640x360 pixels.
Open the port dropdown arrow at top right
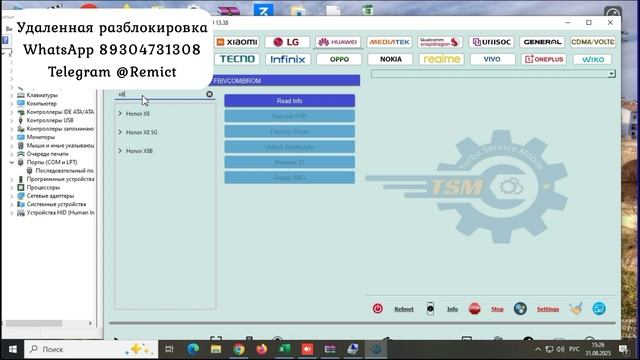coord(611,74)
